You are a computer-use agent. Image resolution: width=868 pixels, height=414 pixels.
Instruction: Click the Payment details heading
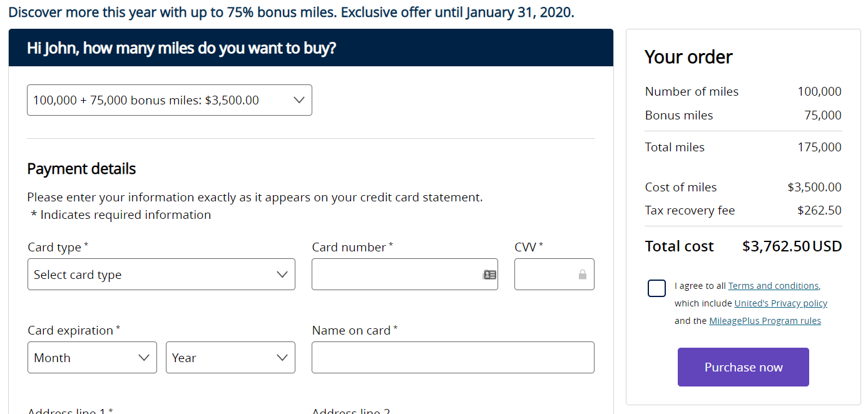point(81,169)
